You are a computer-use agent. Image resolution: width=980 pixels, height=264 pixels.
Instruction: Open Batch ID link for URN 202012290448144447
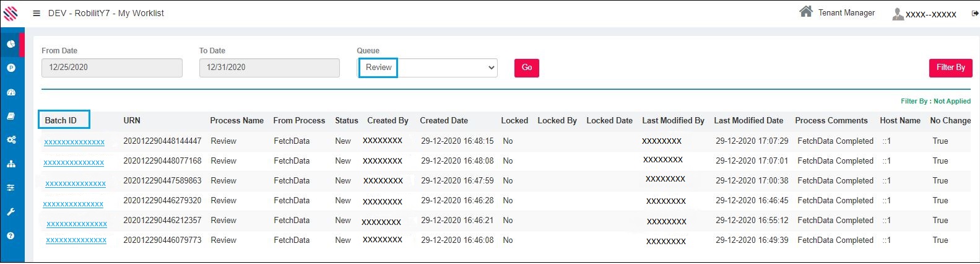74,143
